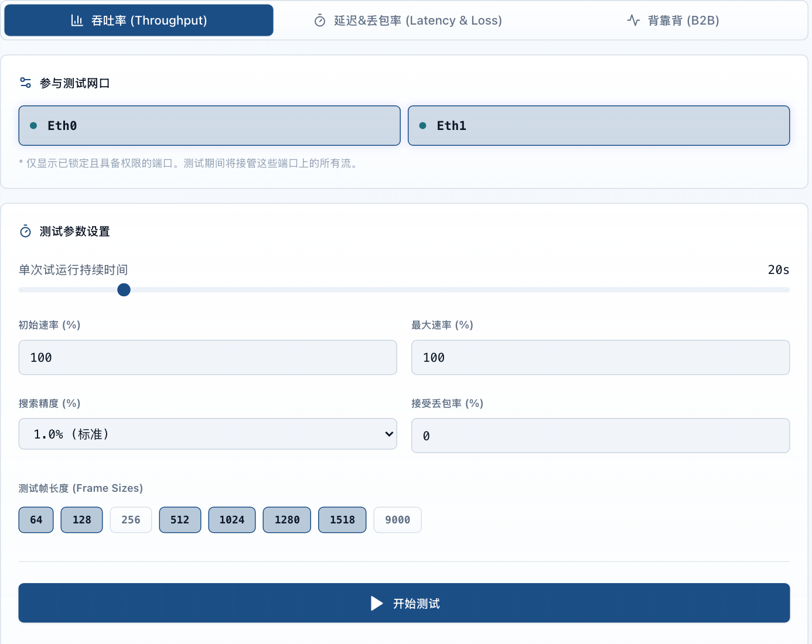Deselect the 128 frame size

pyautogui.click(x=81, y=520)
